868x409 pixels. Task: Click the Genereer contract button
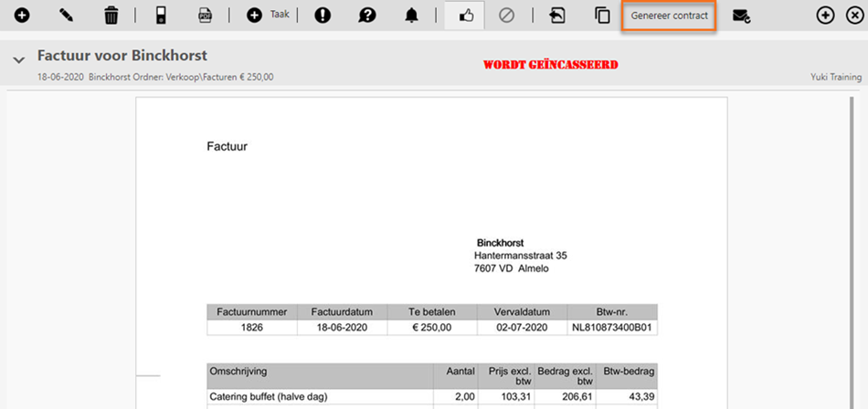[669, 16]
